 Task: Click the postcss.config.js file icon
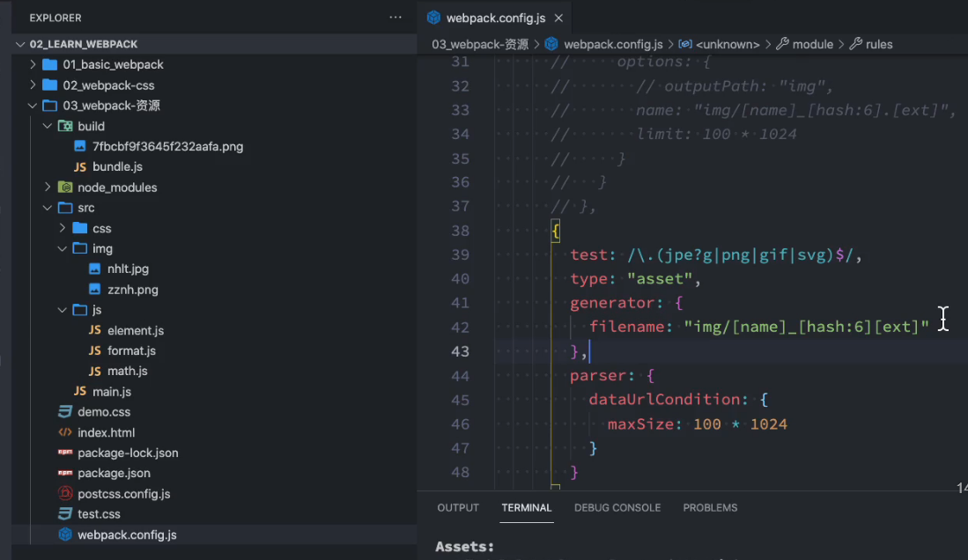[x=65, y=493]
